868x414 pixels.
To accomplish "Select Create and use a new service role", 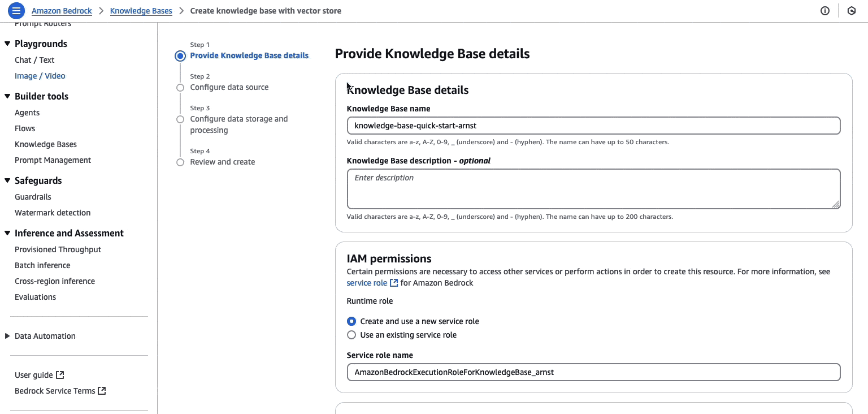I will pos(351,321).
